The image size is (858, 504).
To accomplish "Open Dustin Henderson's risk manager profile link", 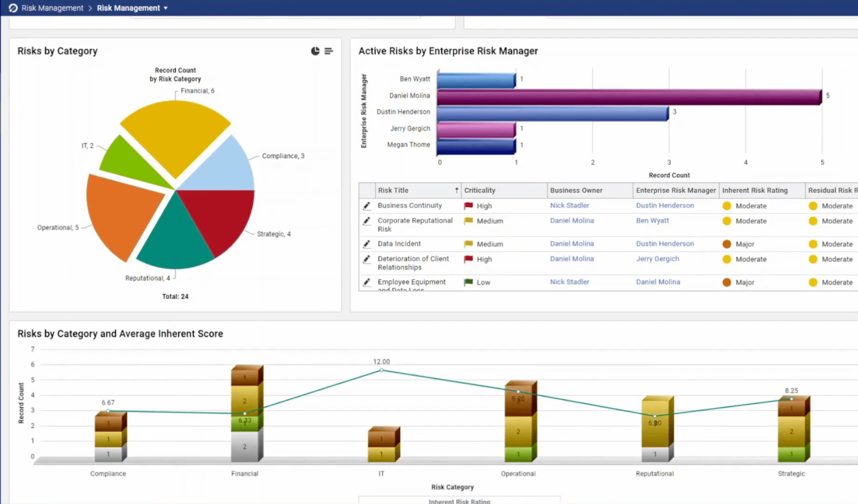I will point(665,205).
